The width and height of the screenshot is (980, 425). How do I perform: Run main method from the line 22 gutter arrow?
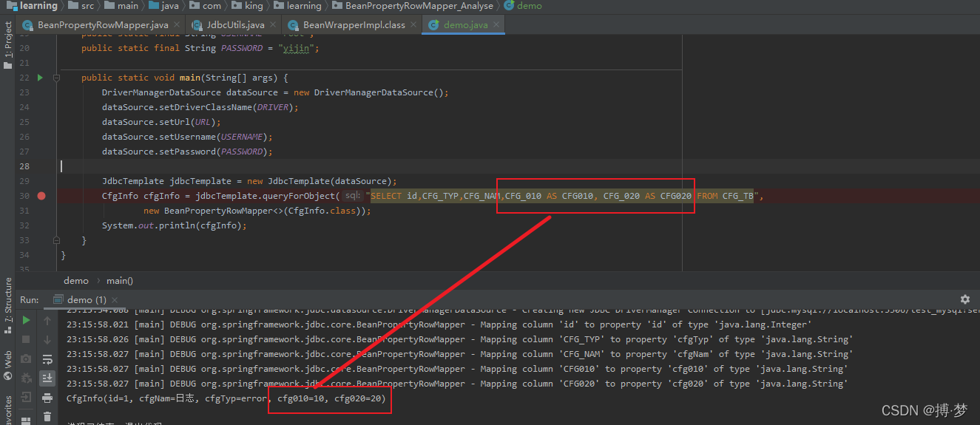[x=40, y=78]
